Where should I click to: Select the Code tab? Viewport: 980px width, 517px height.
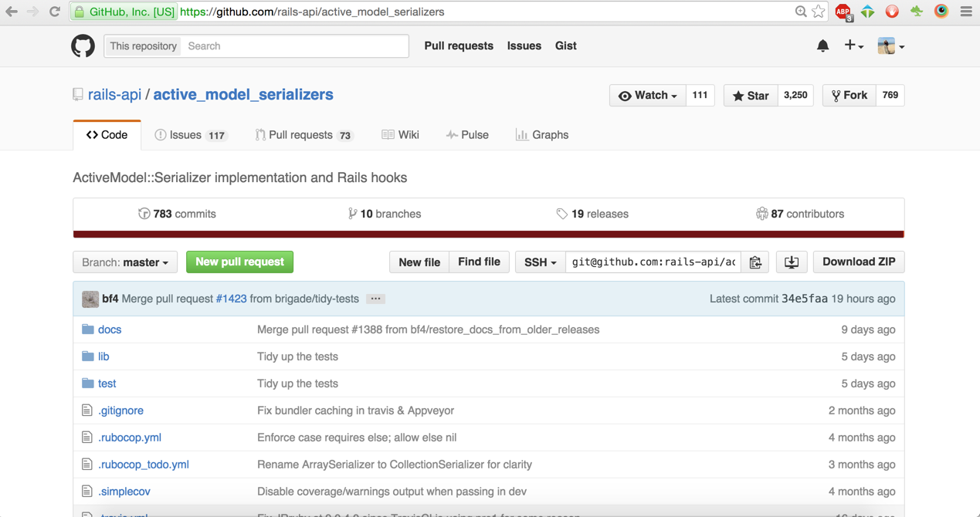coord(107,135)
